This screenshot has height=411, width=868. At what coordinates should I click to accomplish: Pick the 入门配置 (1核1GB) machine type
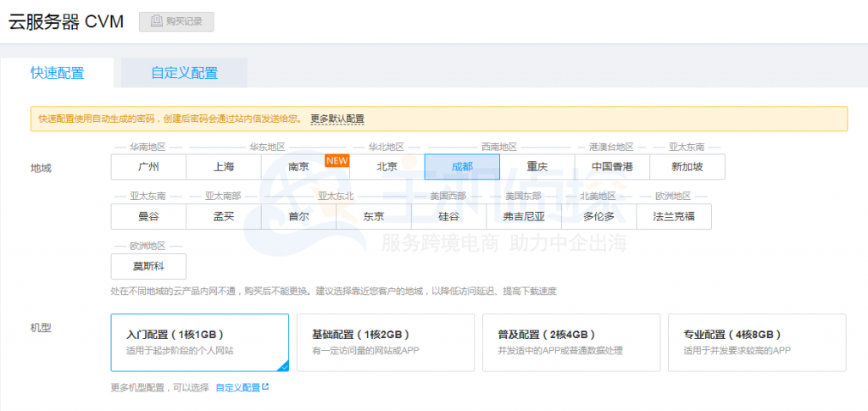[200, 342]
